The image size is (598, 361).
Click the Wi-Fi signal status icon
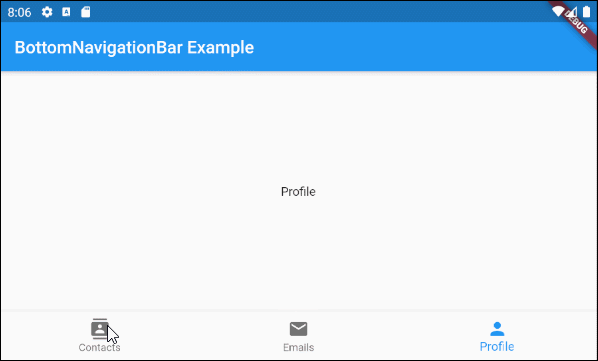coord(558,11)
